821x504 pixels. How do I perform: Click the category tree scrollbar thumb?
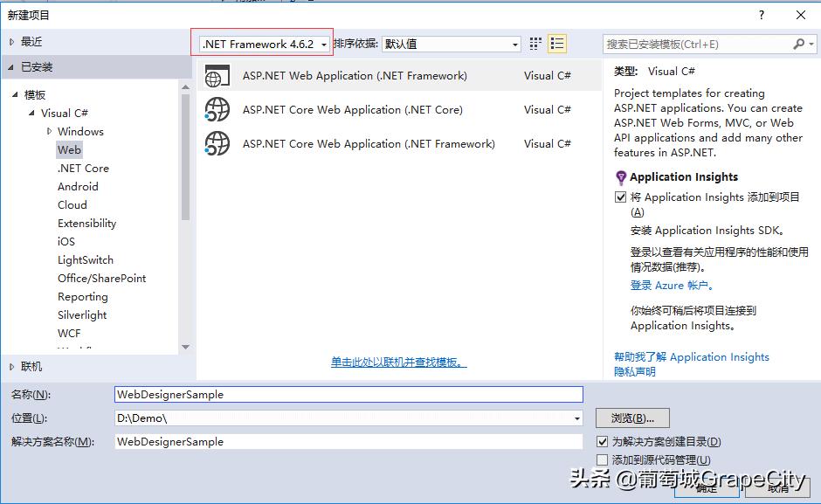tap(185, 157)
